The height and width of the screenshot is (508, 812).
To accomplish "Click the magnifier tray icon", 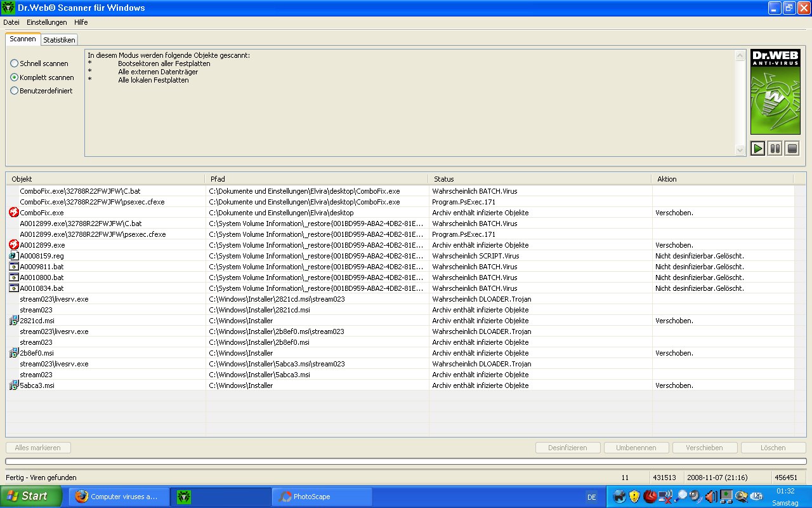I will pyautogui.click(x=681, y=497).
